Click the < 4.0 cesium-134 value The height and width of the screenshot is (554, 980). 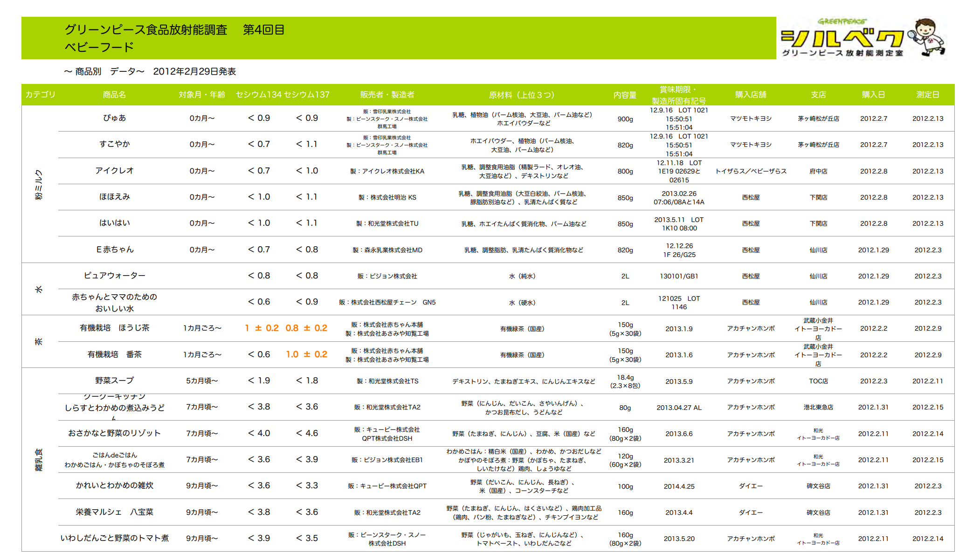click(259, 433)
